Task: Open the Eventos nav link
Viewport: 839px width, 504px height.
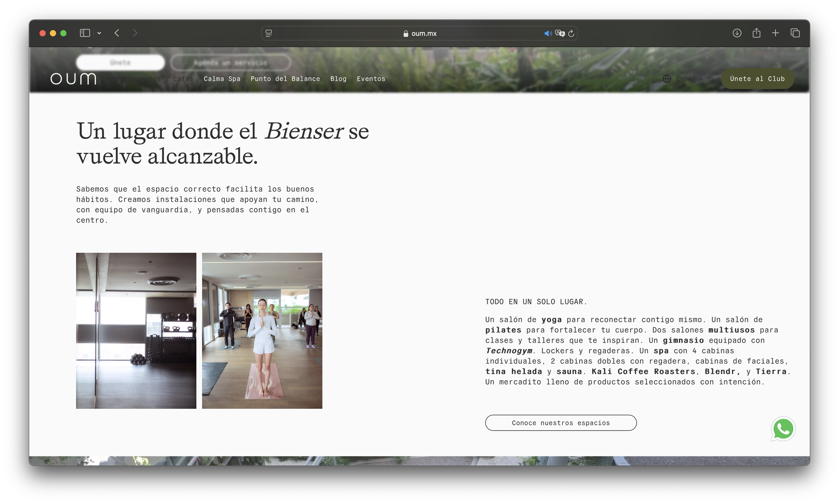Action: (371, 79)
